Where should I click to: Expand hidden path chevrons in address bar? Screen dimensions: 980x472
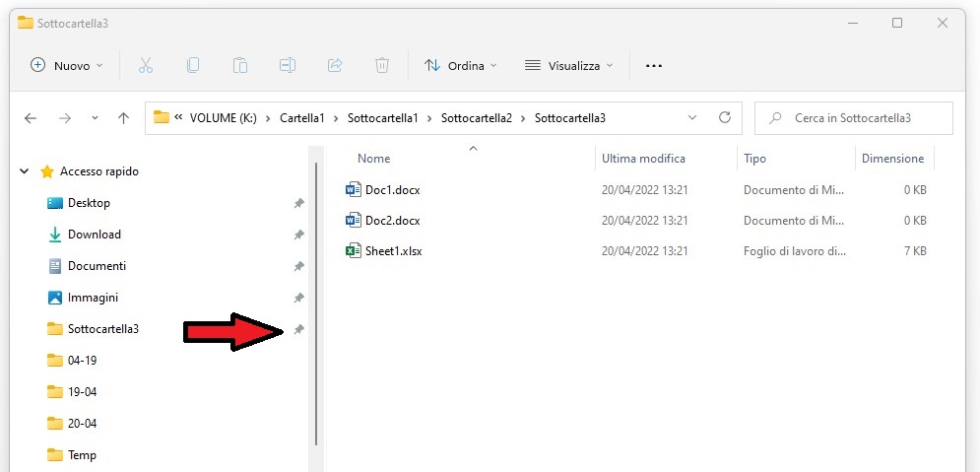tap(178, 117)
